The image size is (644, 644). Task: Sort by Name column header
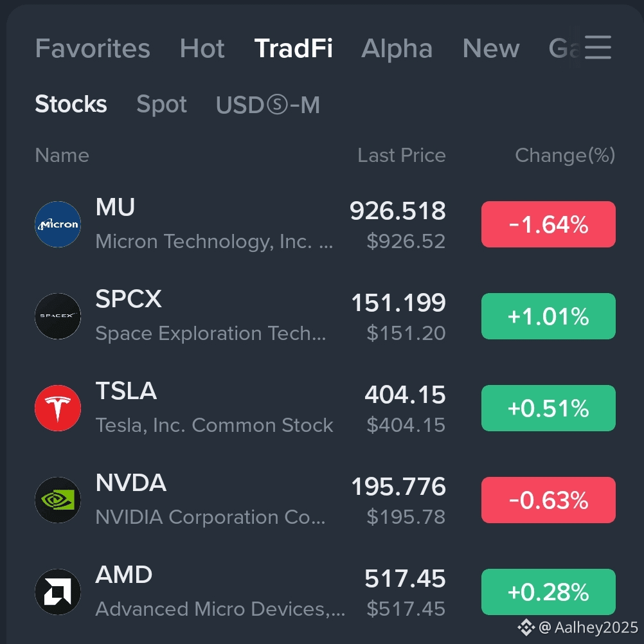62,156
